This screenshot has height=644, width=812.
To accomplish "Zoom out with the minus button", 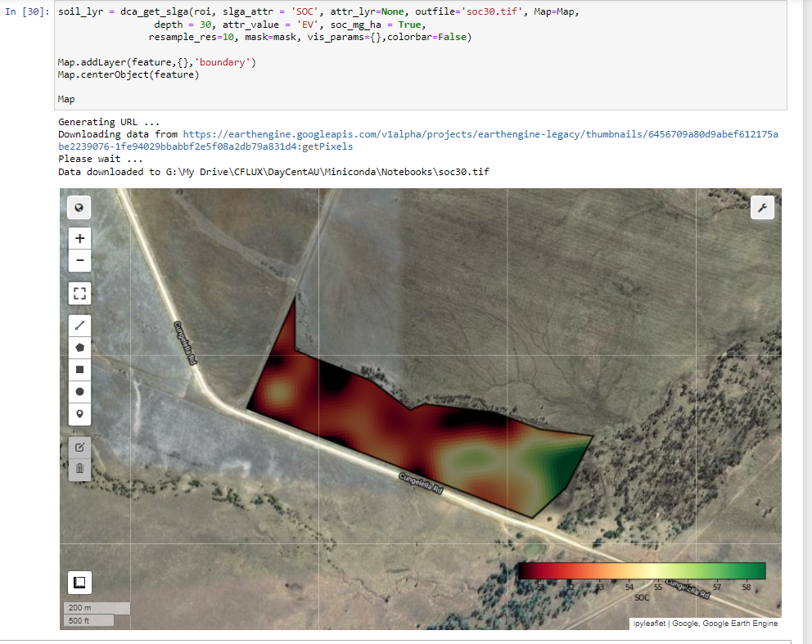I will (x=79, y=260).
